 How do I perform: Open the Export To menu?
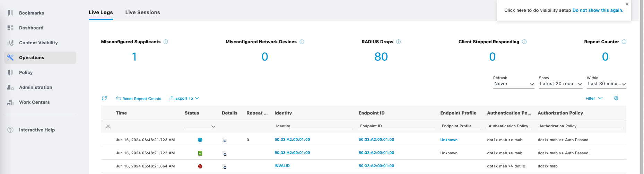click(184, 98)
